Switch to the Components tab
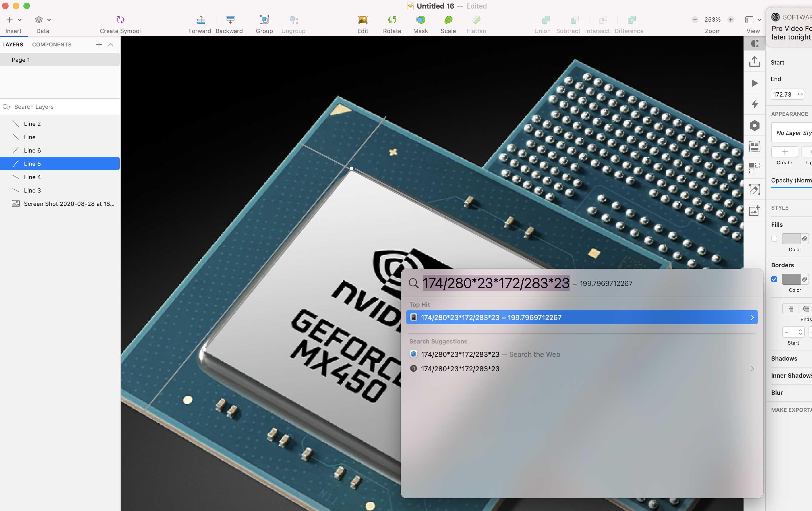The width and height of the screenshot is (812, 511). pyautogui.click(x=52, y=45)
